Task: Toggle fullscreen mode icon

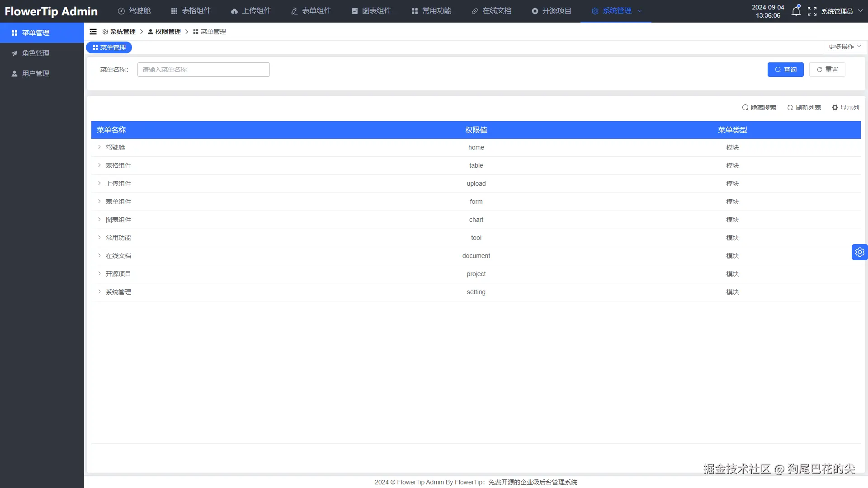Action: coord(812,11)
